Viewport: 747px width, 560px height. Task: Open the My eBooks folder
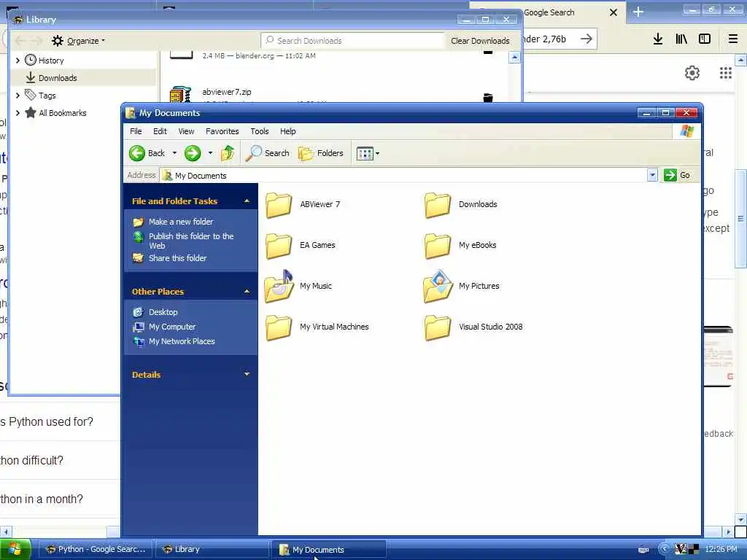461,246
